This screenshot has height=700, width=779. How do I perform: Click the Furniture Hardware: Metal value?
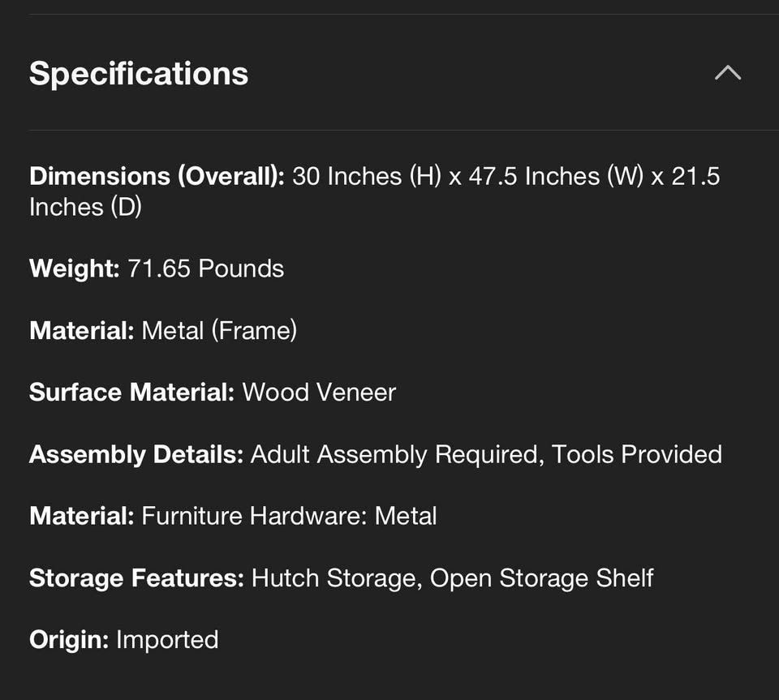[289, 516]
